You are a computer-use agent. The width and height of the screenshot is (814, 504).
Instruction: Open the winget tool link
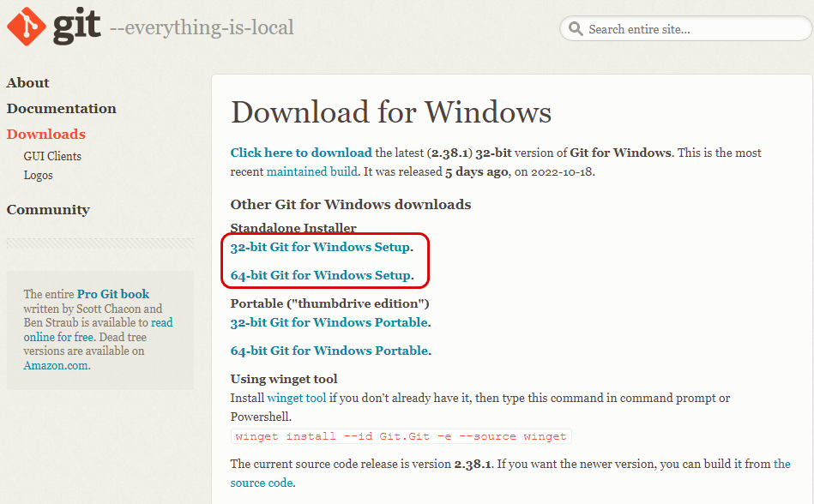click(x=297, y=398)
